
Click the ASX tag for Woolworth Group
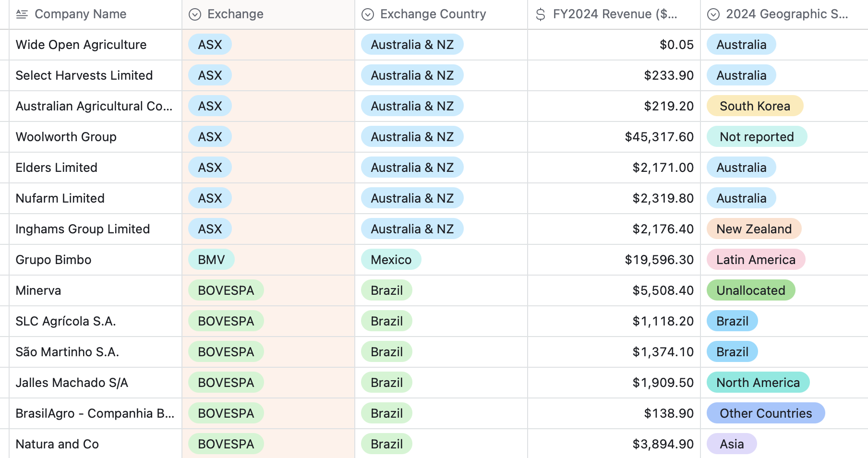click(x=210, y=137)
